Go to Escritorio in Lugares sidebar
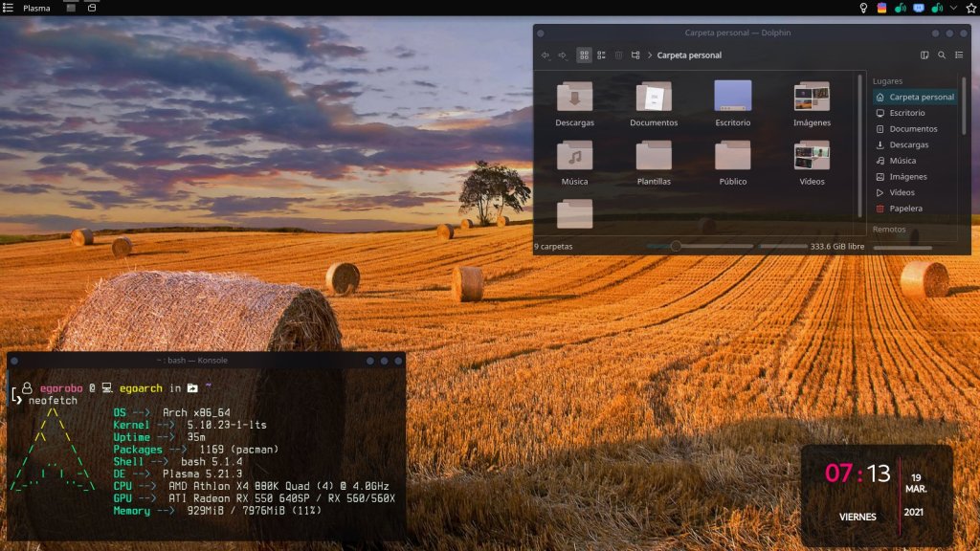Screen dimensions: 980x551 906,113
